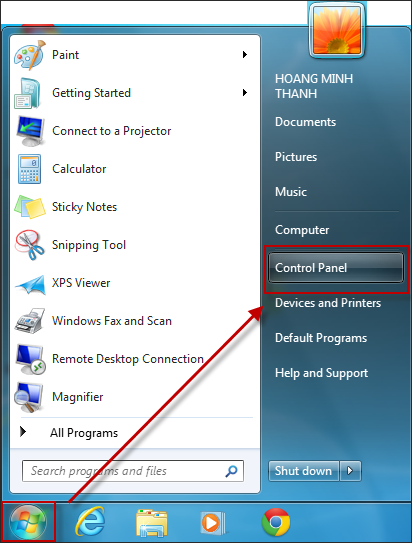
Task: Select Devices and Printers
Action: [328, 303]
